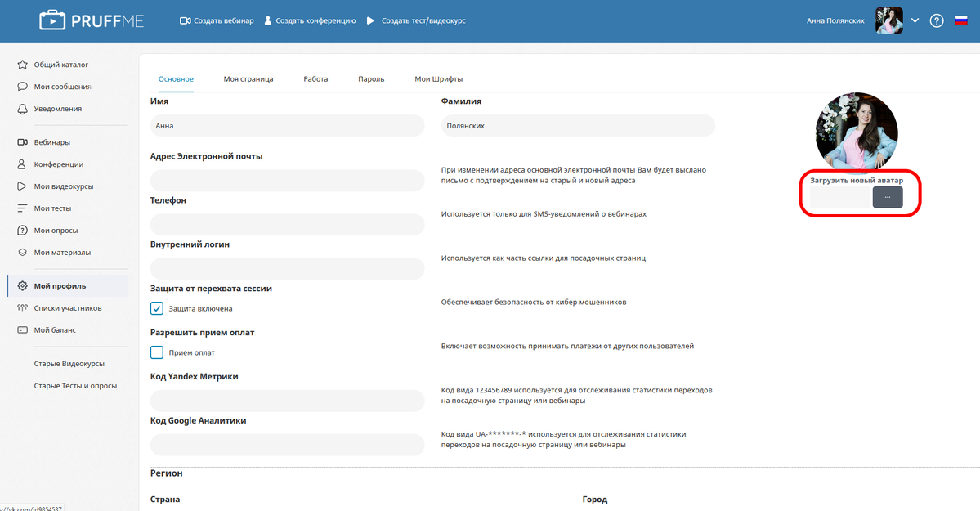Click the play icon for Мои видеокурсы
The width and height of the screenshot is (980, 511).
[22, 186]
